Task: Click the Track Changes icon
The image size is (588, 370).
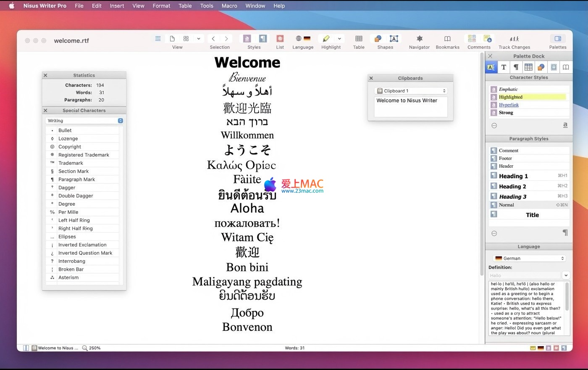Action: [x=514, y=39]
